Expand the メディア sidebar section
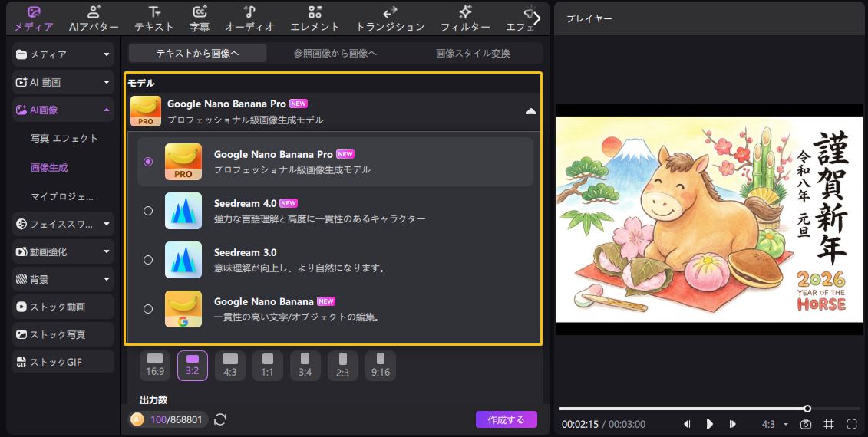This screenshot has height=437, width=868. [x=106, y=54]
